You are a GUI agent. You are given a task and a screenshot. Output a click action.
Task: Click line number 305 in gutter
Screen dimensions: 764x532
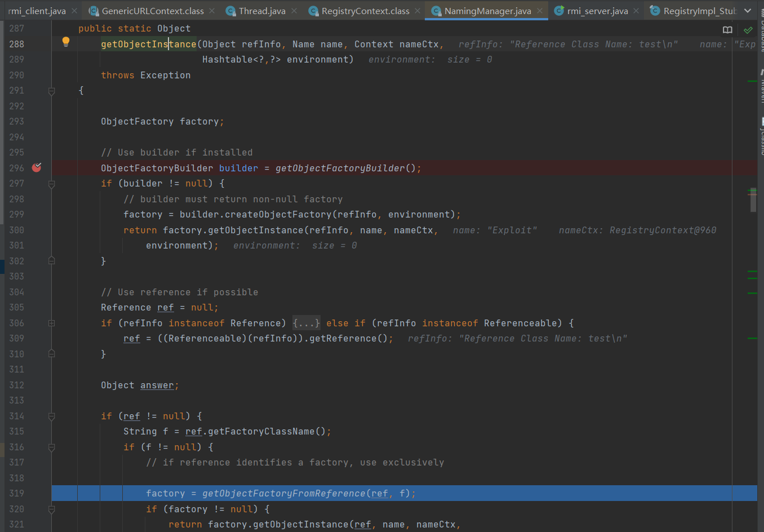pyautogui.click(x=17, y=307)
